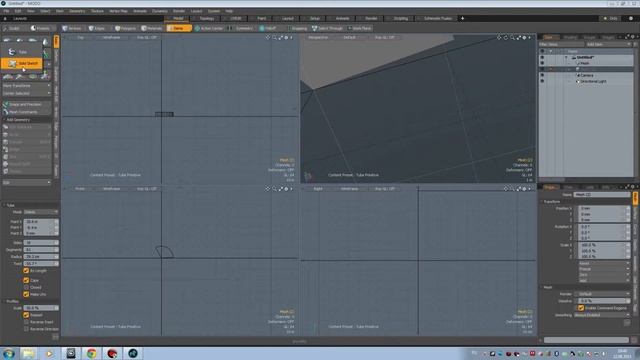640x360 pixels.
Task: Open the Render Default dropdown
Action: 602,294
